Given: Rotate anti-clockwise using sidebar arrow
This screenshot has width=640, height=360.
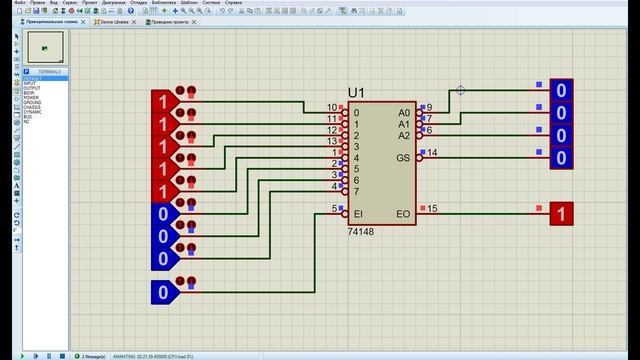Looking at the screenshot, I should (17, 223).
